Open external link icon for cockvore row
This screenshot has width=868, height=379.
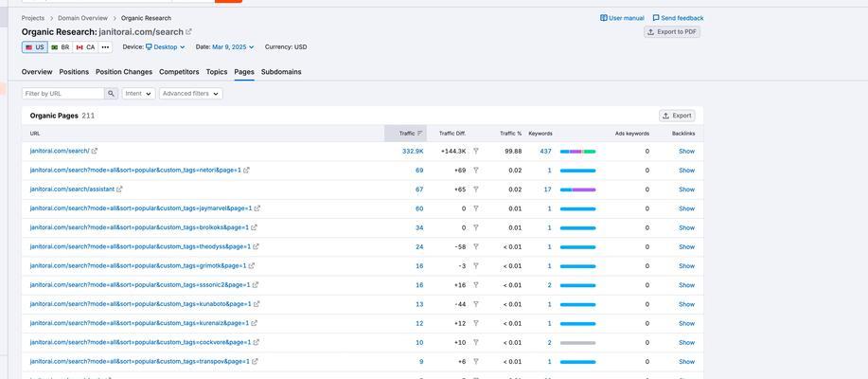coord(256,342)
